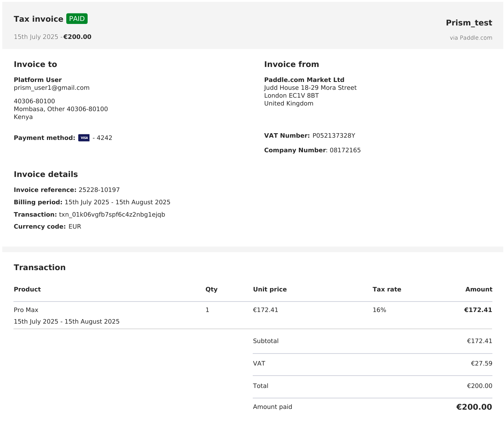504x422 pixels.
Task: Click the "Tax rate" column header
Action: (387, 290)
